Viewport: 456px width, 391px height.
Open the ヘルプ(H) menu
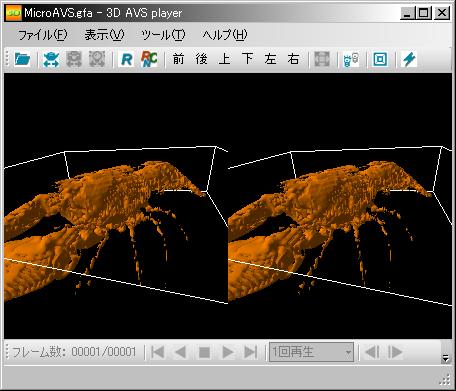tap(225, 35)
